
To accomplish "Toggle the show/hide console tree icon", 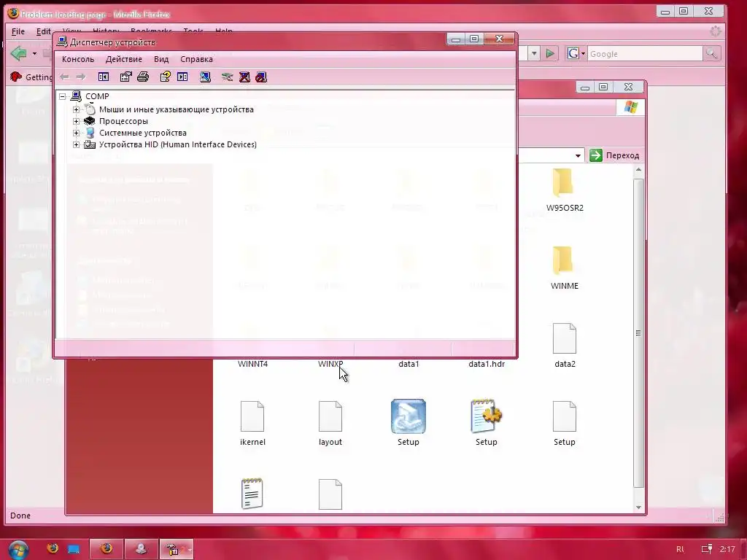I will (104, 77).
